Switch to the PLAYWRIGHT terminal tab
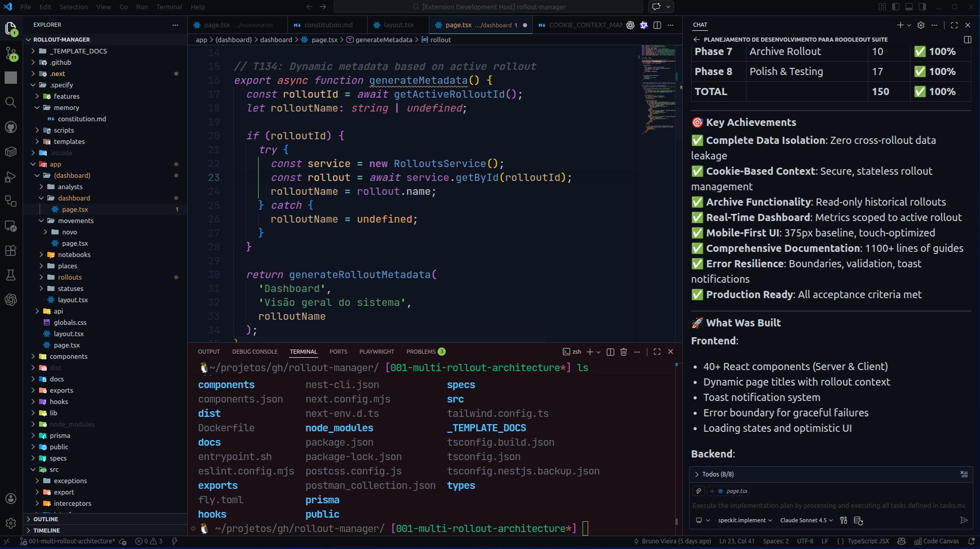This screenshot has width=980, height=549. tap(377, 352)
